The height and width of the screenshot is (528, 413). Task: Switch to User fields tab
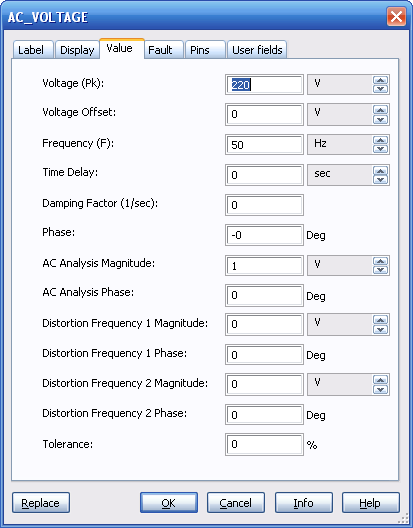257,50
